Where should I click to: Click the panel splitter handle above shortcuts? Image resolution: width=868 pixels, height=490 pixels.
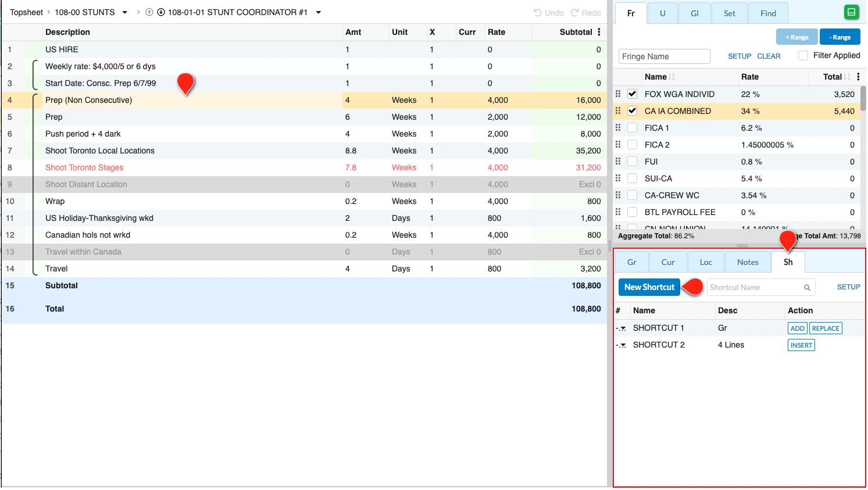[742, 245]
